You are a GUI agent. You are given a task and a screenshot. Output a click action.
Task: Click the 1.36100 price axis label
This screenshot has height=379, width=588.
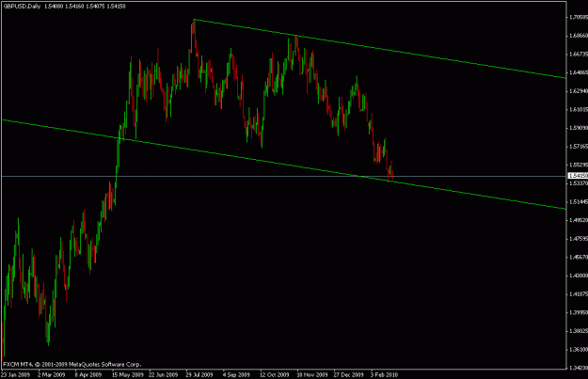pos(579,350)
